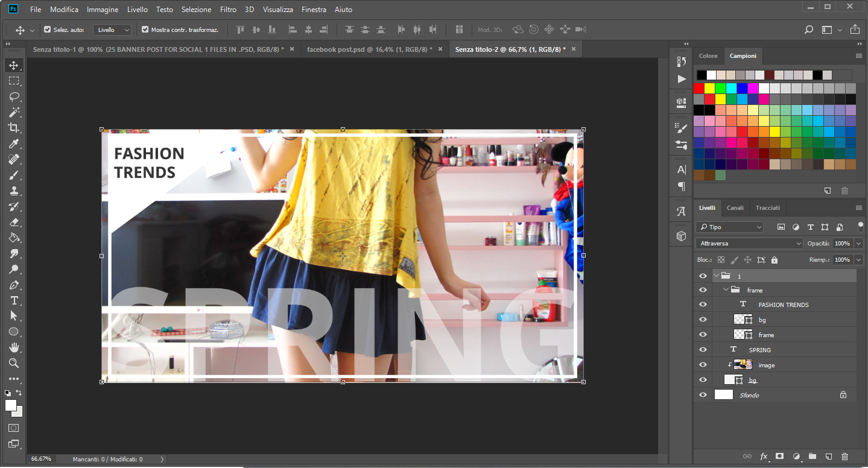Screen dimensions: 868x468
Task: Select the Pen tool
Action: click(13, 285)
